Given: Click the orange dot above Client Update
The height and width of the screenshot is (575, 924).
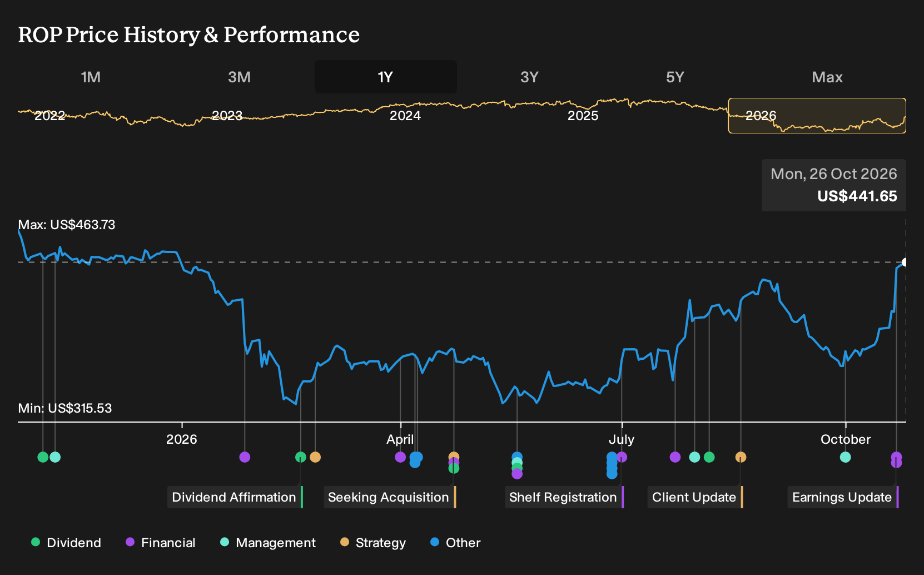Looking at the screenshot, I should click(741, 457).
